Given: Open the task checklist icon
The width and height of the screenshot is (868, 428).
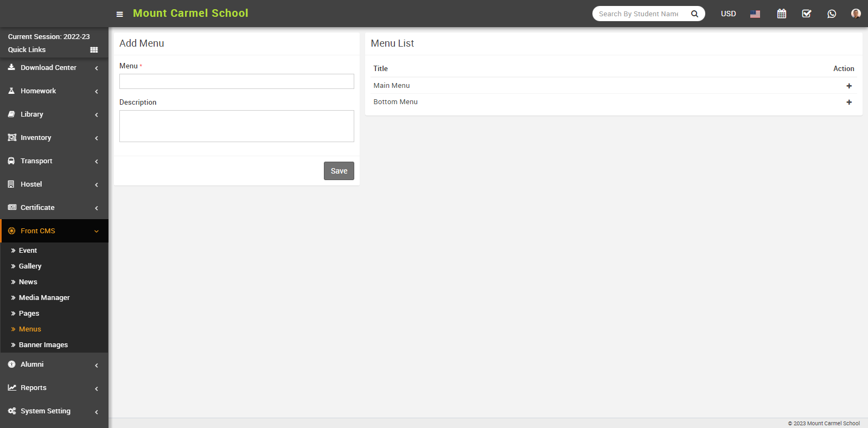Looking at the screenshot, I should (807, 14).
